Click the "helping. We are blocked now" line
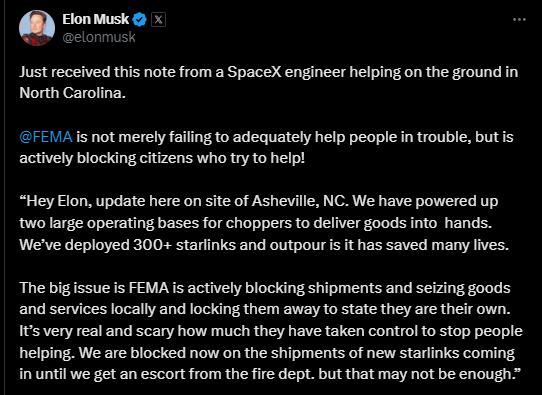This screenshot has height=395, width=542. pos(267,353)
